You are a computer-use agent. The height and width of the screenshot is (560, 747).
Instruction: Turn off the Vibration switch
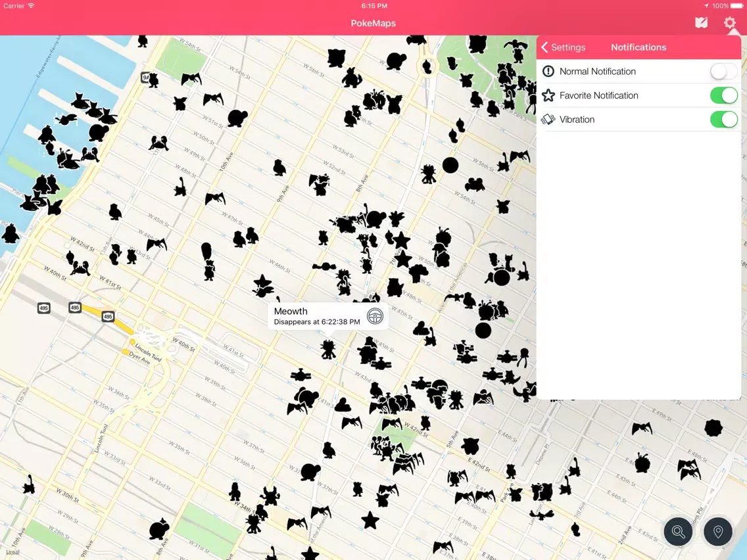click(723, 120)
